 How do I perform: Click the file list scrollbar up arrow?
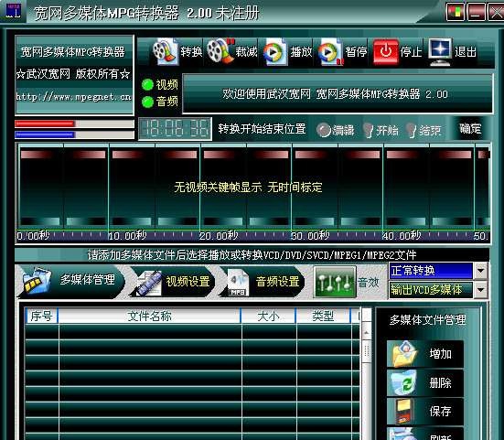[367, 333]
